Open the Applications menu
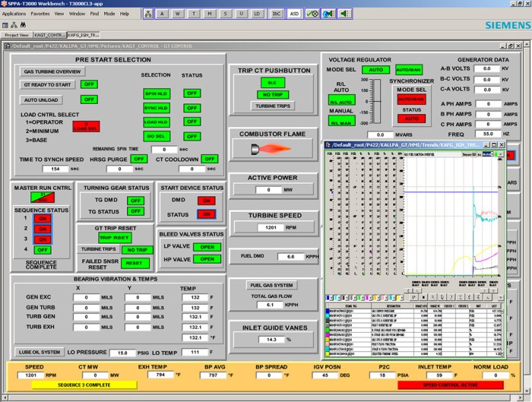532x402 pixels. (x=14, y=14)
